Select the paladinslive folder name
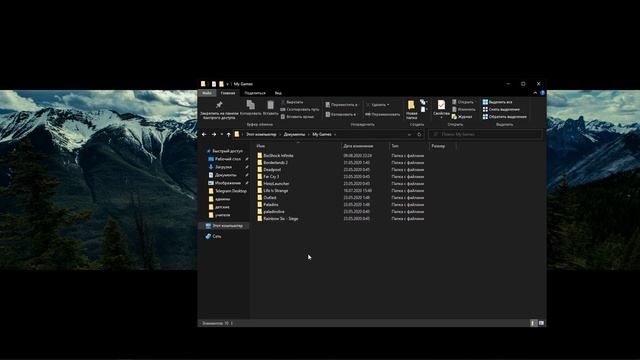The height and width of the screenshot is (360, 640). click(x=274, y=212)
